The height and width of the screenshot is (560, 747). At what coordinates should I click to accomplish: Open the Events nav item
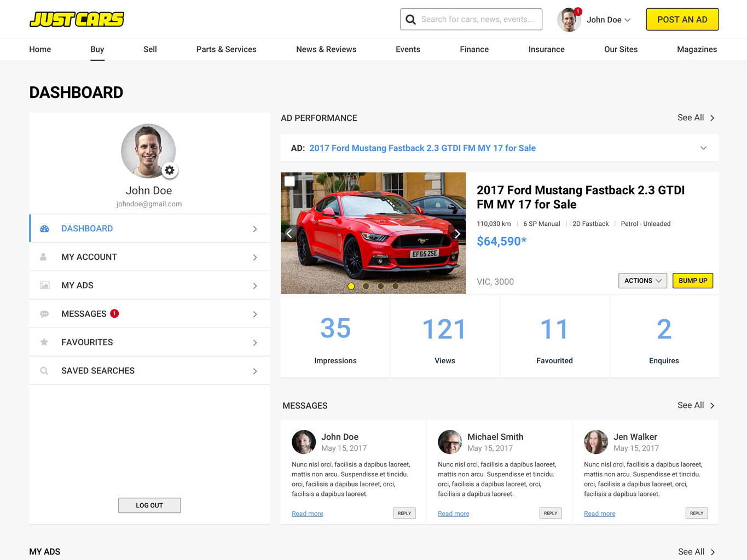click(408, 49)
